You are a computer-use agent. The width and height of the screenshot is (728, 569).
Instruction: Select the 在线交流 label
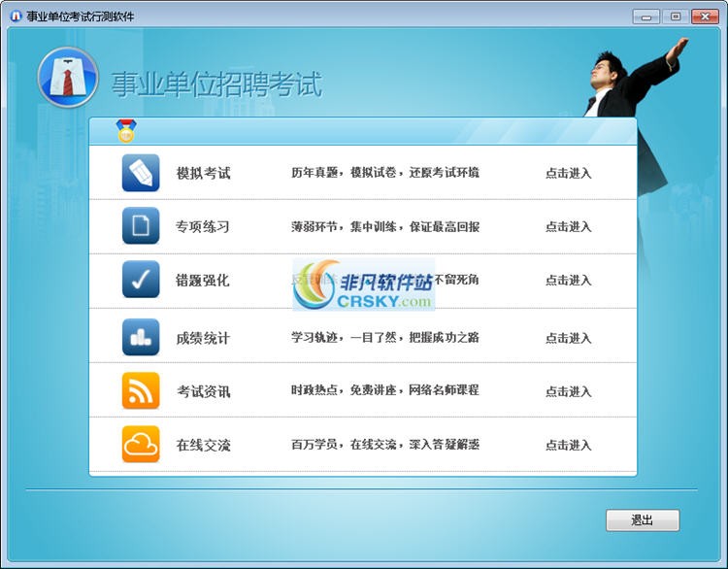click(x=203, y=445)
